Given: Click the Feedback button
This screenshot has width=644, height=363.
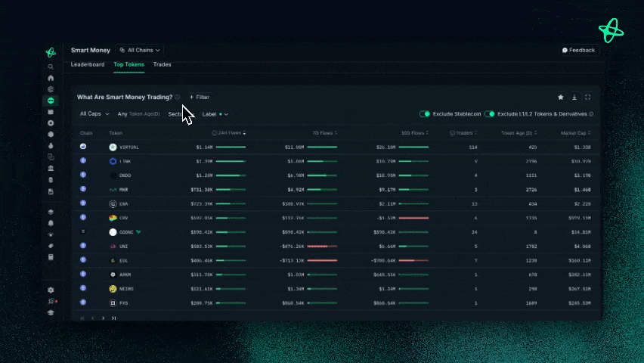Looking at the screenshot, I should 578,50.
